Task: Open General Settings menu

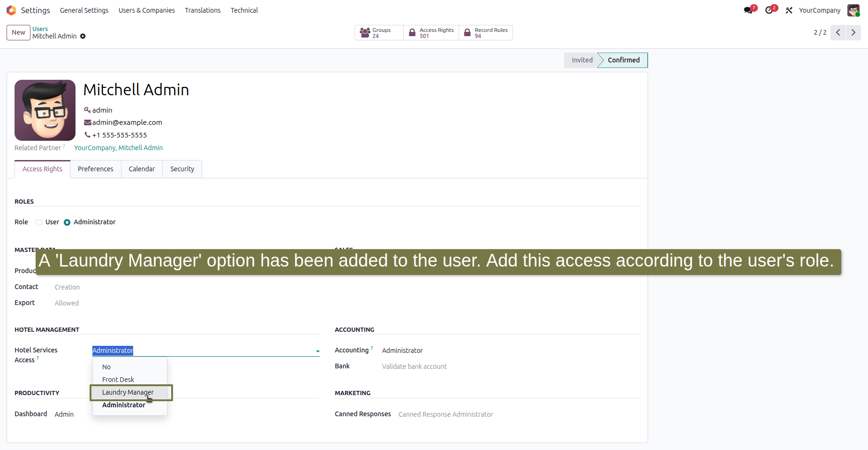Action: click(x=84, y=10)
